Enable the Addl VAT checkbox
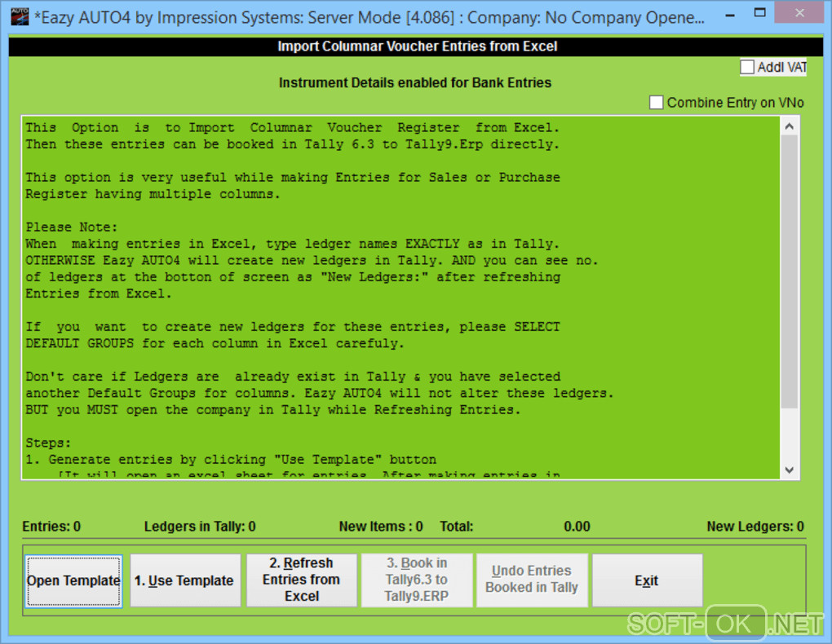The height and width of the screenshot is (644, 832). [747, 68]
